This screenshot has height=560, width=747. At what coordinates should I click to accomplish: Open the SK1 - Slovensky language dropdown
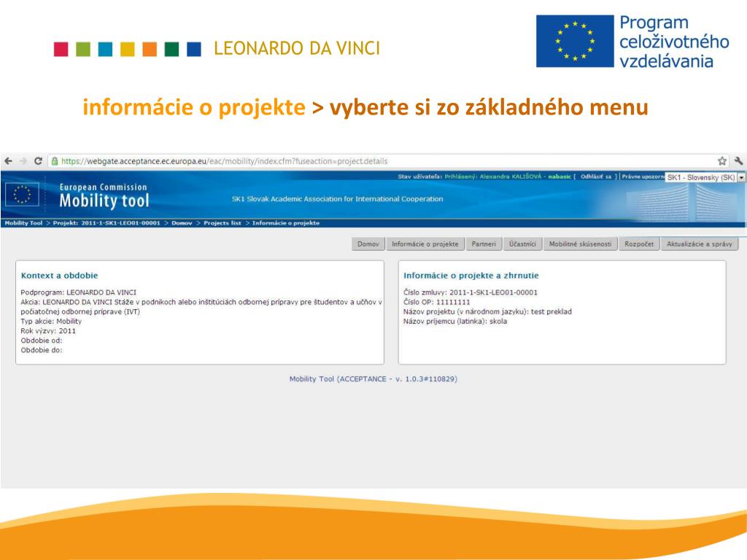point(705,177)
